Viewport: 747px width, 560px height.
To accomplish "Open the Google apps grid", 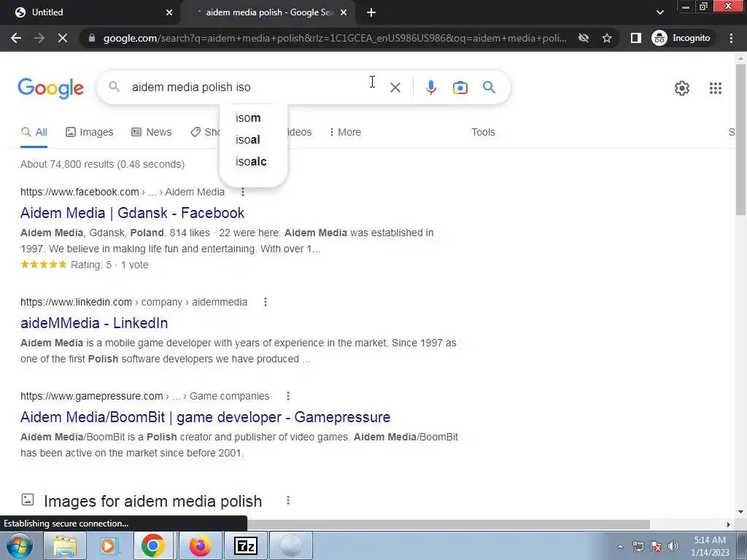I will coord(715,88).
